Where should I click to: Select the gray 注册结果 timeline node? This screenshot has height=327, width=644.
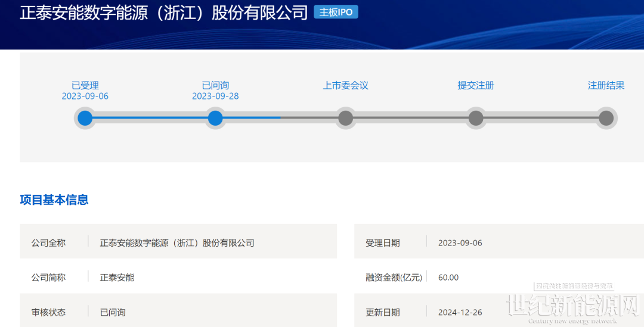click(606, 118)
